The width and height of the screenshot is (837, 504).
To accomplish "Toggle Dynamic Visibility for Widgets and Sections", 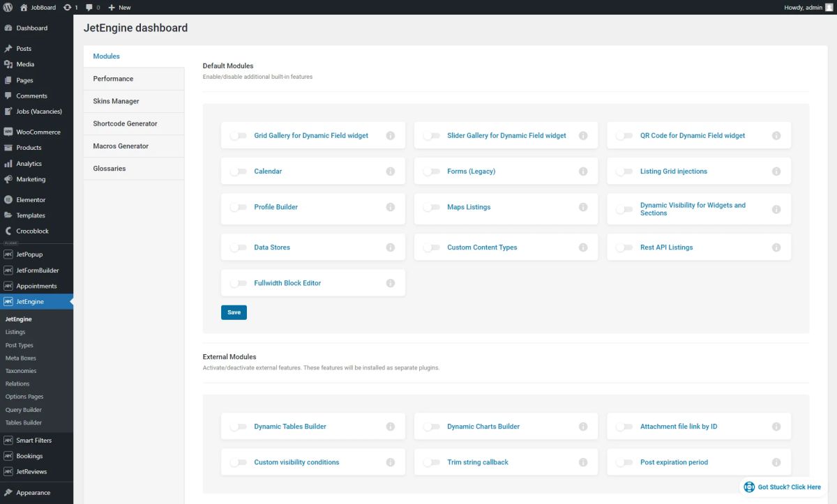I will 624,209.
